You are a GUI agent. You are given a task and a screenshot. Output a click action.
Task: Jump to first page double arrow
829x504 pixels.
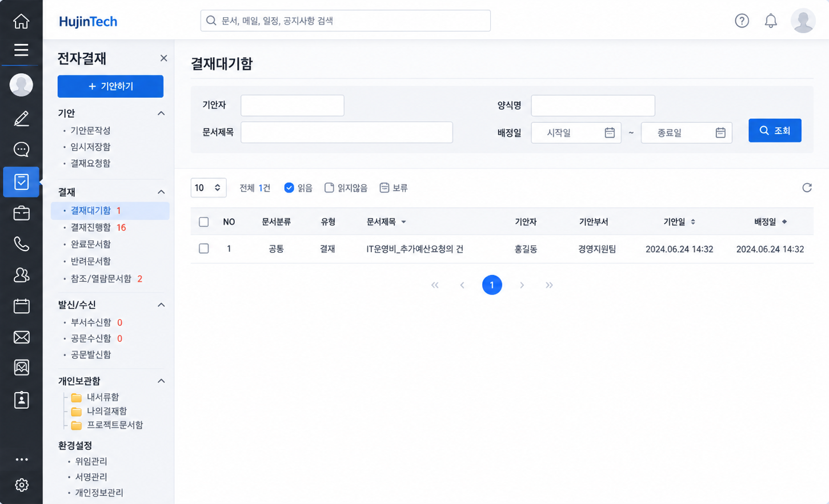click(x=435, y=285)
